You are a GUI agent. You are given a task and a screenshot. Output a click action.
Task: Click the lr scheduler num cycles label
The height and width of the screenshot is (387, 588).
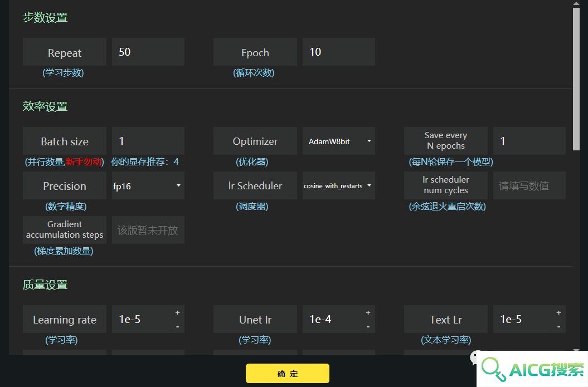(x=445, y=185)
